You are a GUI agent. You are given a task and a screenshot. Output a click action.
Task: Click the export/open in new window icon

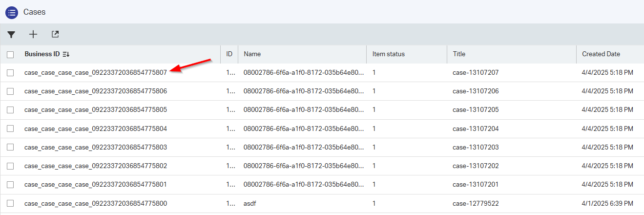pyautogui.click(x=55, y=34)
